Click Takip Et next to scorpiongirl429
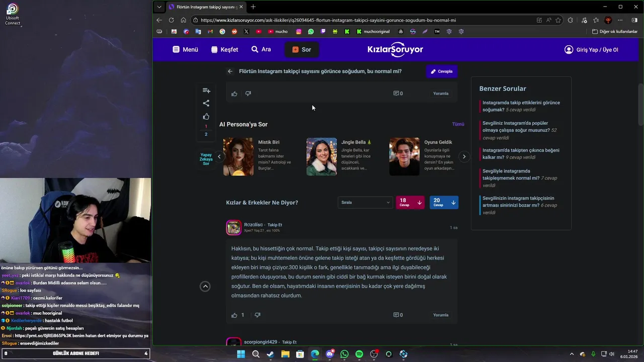 click(289, 342)
